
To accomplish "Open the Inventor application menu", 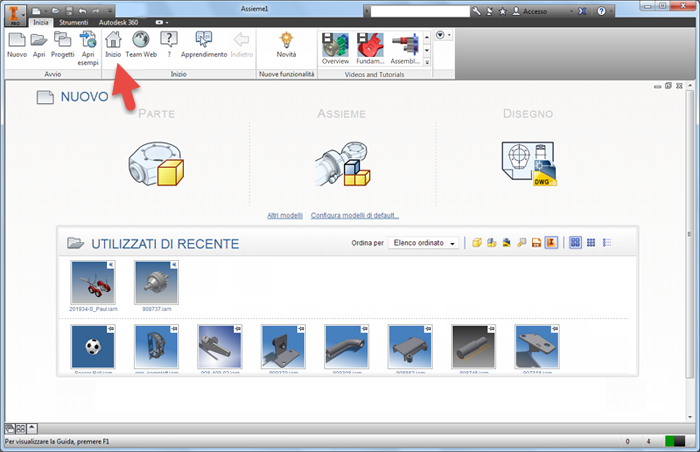I will [15, 15].
